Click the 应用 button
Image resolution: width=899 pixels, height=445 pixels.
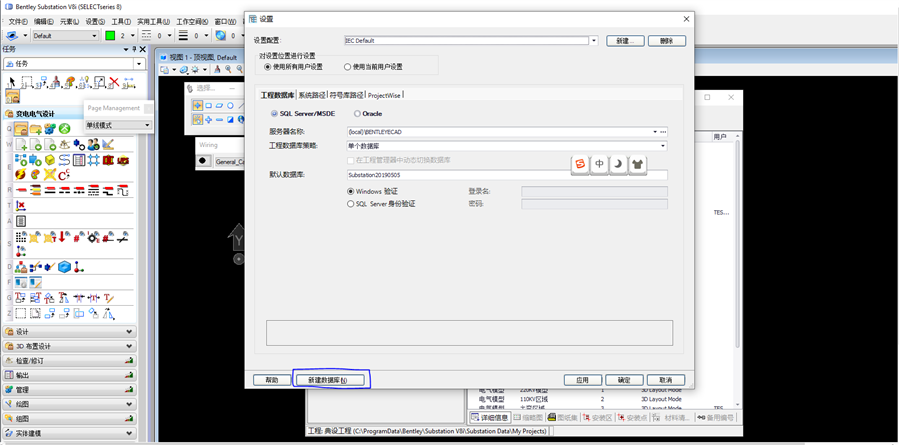pyautogui.click(x=583, y=380)
